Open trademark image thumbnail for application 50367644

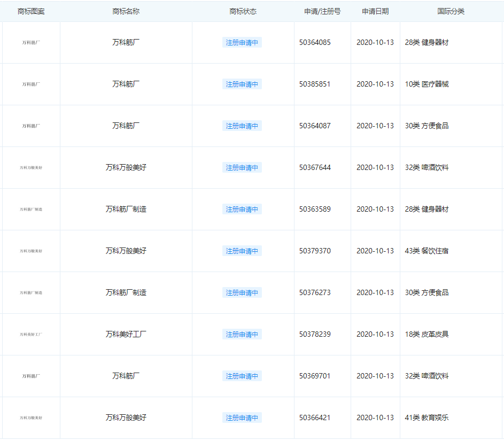(31, 167)
